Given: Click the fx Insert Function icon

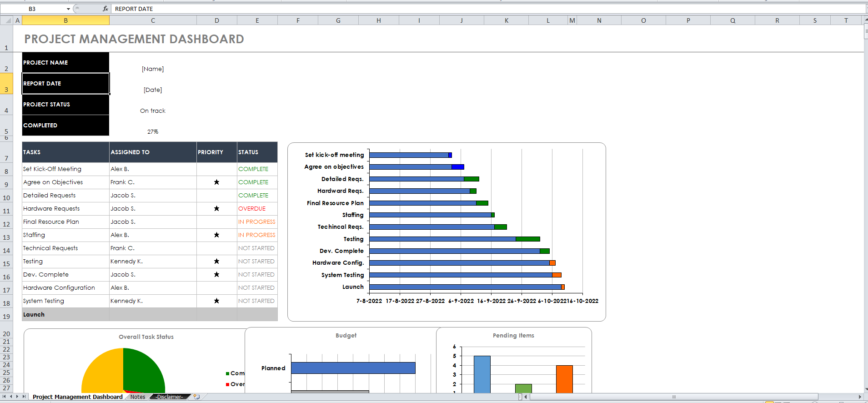Looking at the screenshot, I should tap(105, 9).
